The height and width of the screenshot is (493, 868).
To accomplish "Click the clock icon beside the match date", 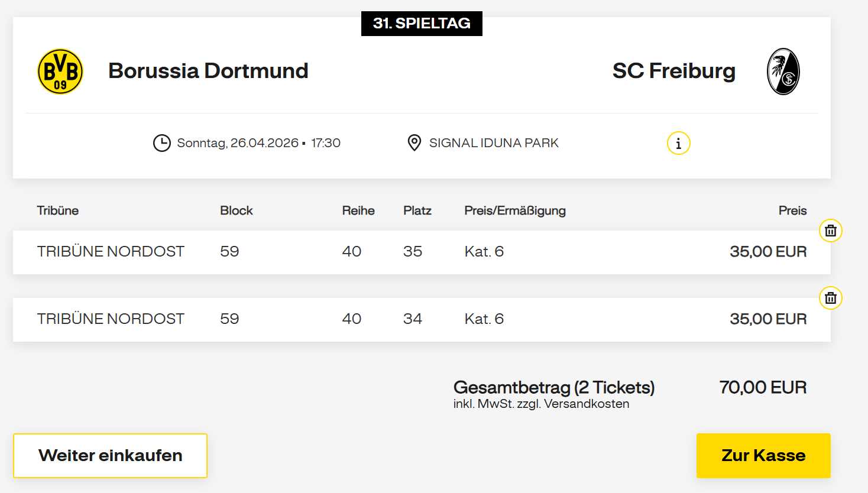I will tap(162, 143).
